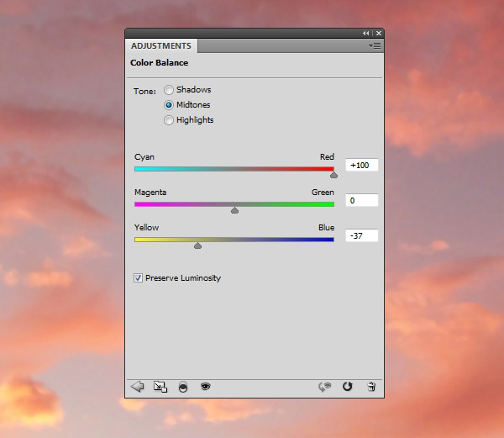Return to the adjustment list with back arrow
Image resolution: width=504 pixels, height=438 pixels.
click(138, 387)
